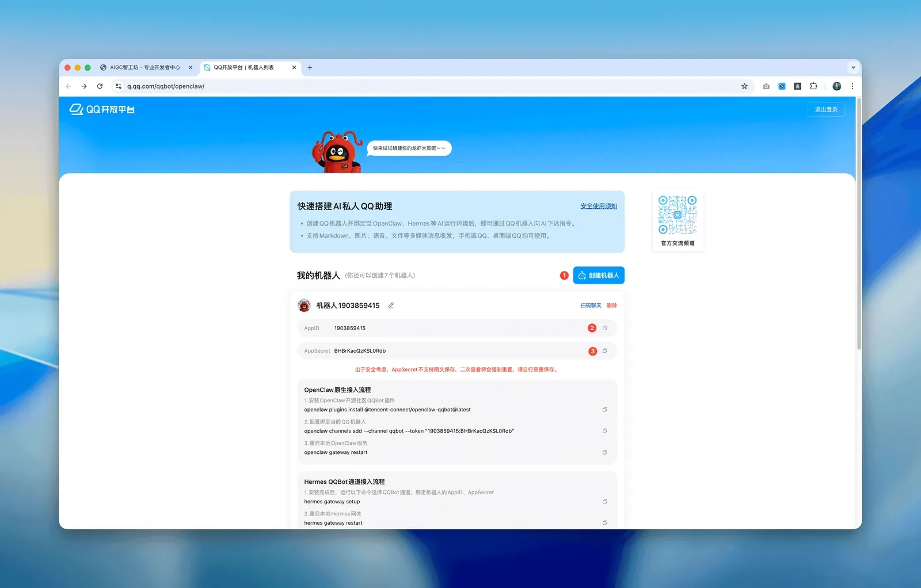Click the openclaw channels add command text
The image size is (921, 588).
coord(409,431)
